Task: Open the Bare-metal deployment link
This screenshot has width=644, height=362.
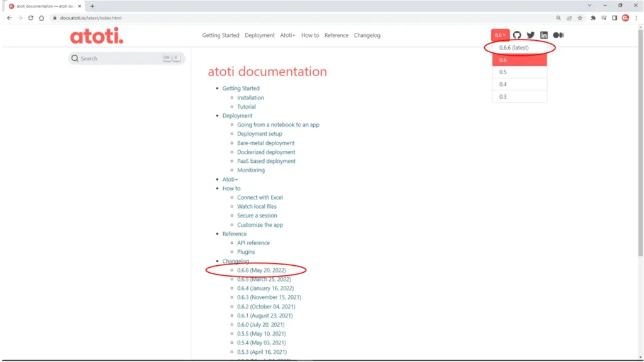Action: click(266, 143)
